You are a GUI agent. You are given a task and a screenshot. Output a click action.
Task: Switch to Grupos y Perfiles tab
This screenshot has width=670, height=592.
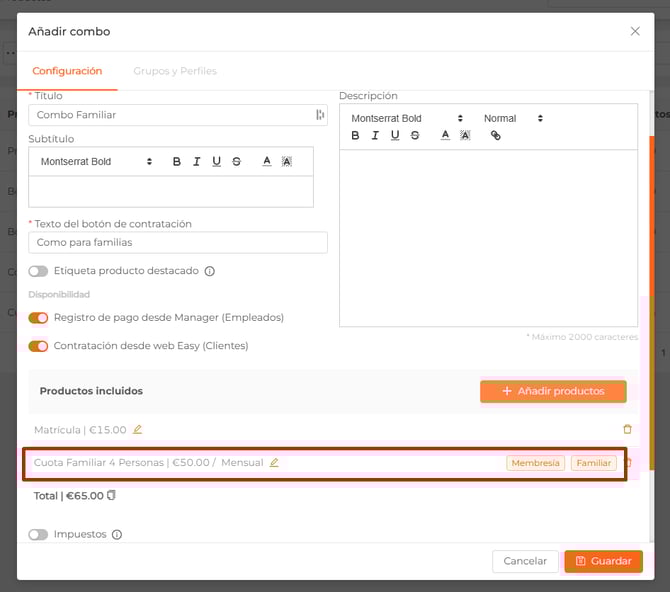[x=175, y=71]
